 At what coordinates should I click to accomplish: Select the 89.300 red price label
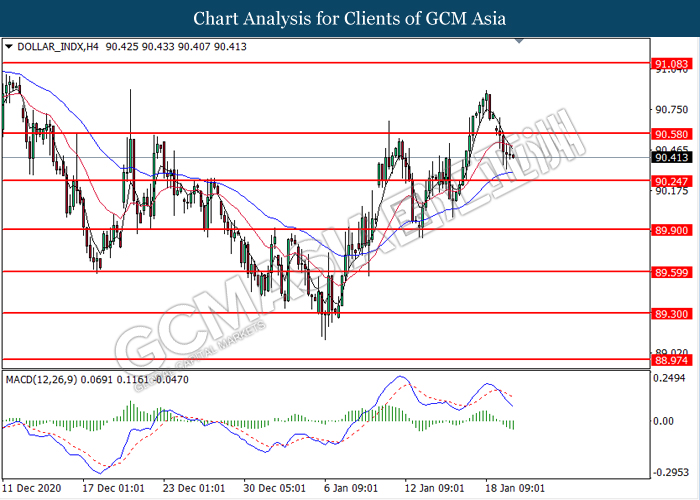[x=669, y=313]
